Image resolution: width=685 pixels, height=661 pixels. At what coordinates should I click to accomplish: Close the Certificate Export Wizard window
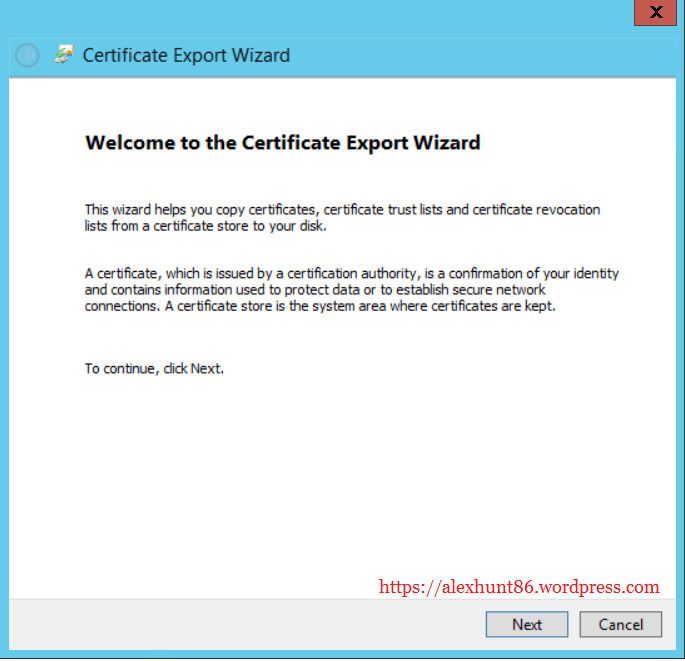point(655,13)
